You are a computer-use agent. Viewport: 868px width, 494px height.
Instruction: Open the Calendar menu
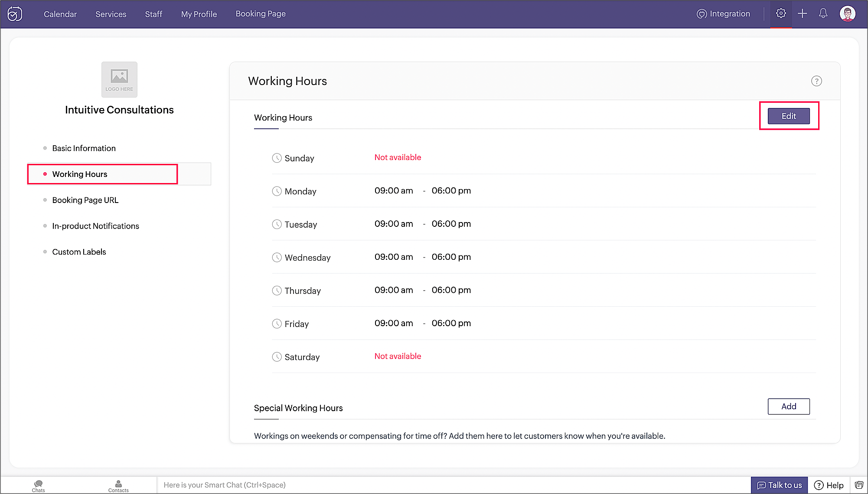tap(60, 14)
